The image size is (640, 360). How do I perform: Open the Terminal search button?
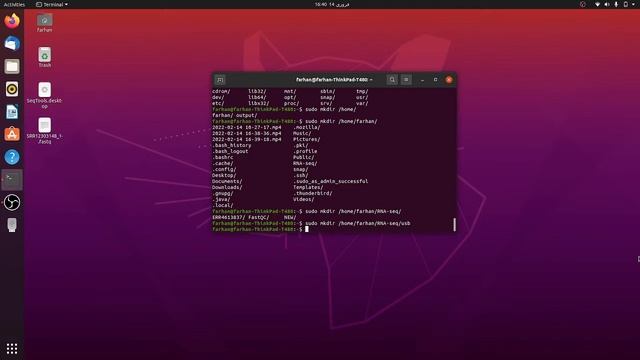point(392,80)
